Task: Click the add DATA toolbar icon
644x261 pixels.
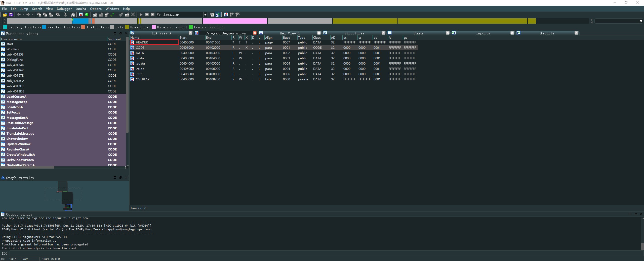Action: [101, 15]
